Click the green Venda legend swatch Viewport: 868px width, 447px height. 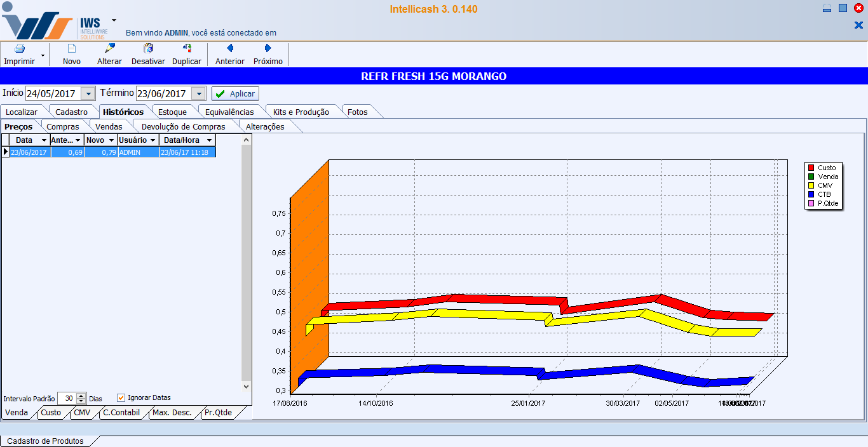click(811, 177)
